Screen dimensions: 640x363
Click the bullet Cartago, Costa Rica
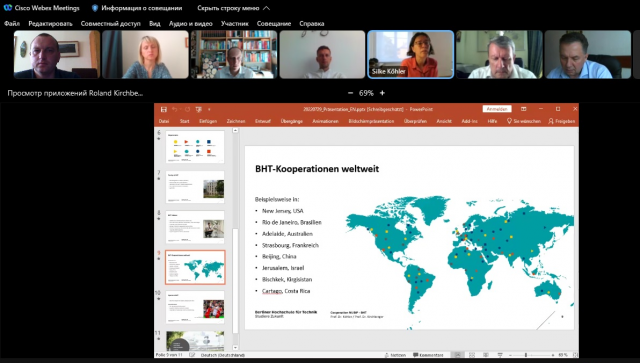286,291
